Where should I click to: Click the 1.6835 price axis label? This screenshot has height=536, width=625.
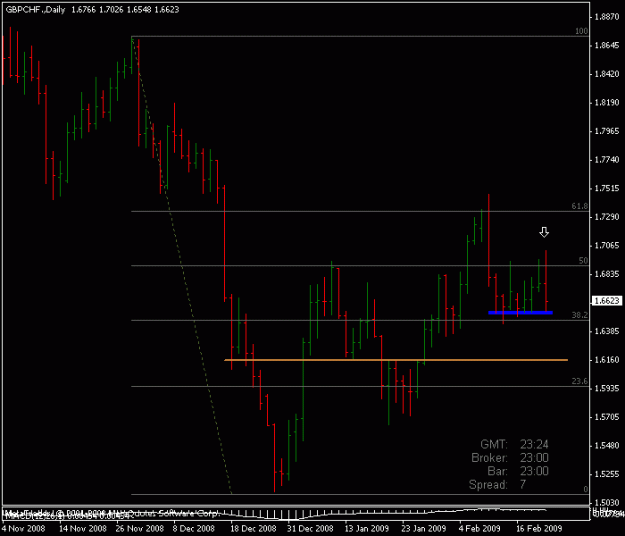(x=607, y=274)
